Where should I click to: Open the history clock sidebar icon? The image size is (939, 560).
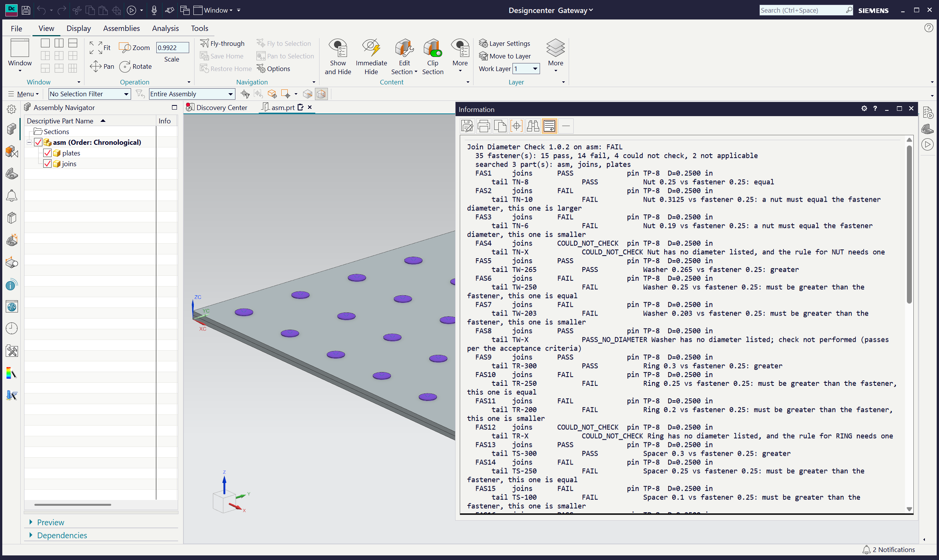point(12,329)
